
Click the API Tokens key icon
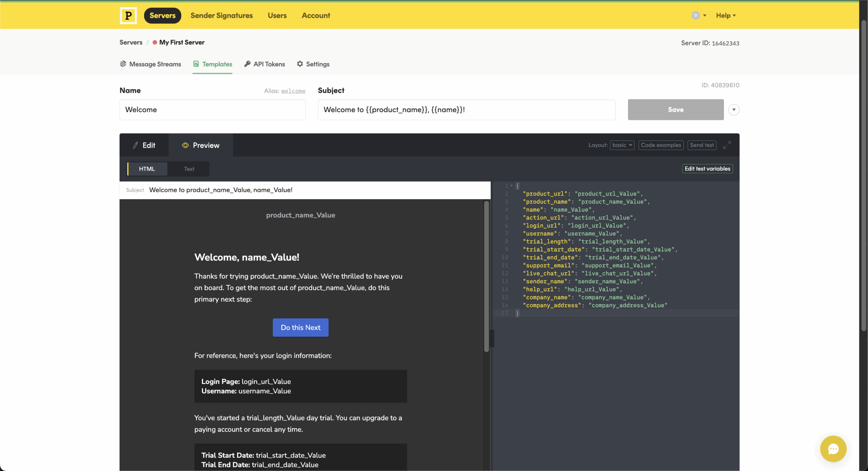[247, 64]
